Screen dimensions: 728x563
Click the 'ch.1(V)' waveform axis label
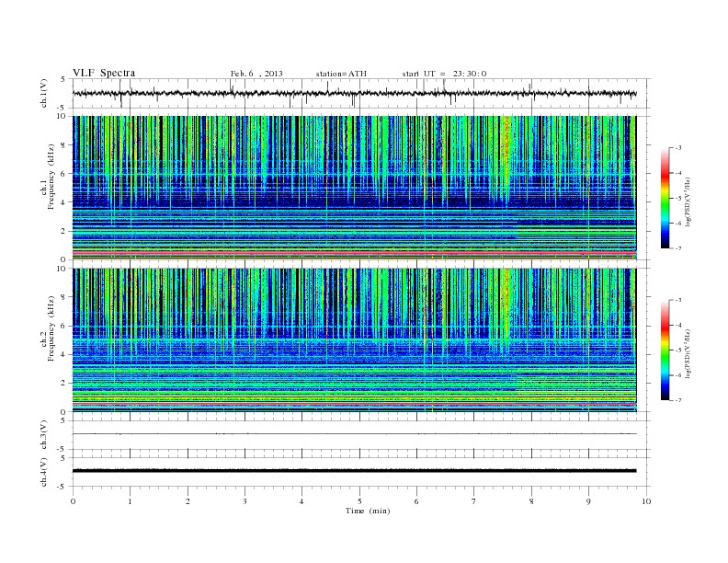[43, 93]
